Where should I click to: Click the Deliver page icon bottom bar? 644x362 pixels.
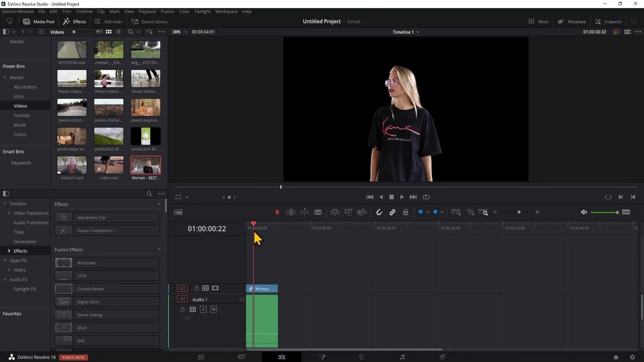pyautogui.click(x=443, y=357)
